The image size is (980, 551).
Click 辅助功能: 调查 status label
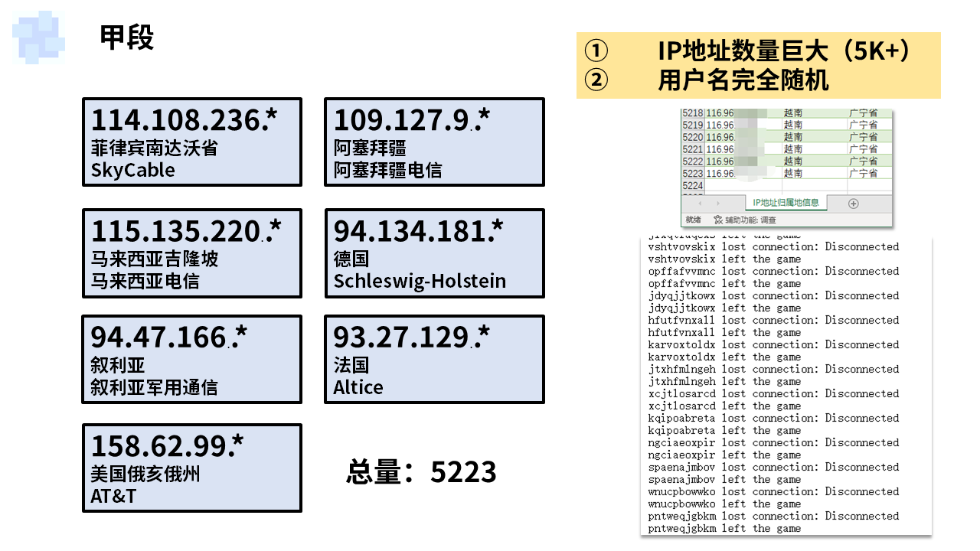[x=750, y=220]
